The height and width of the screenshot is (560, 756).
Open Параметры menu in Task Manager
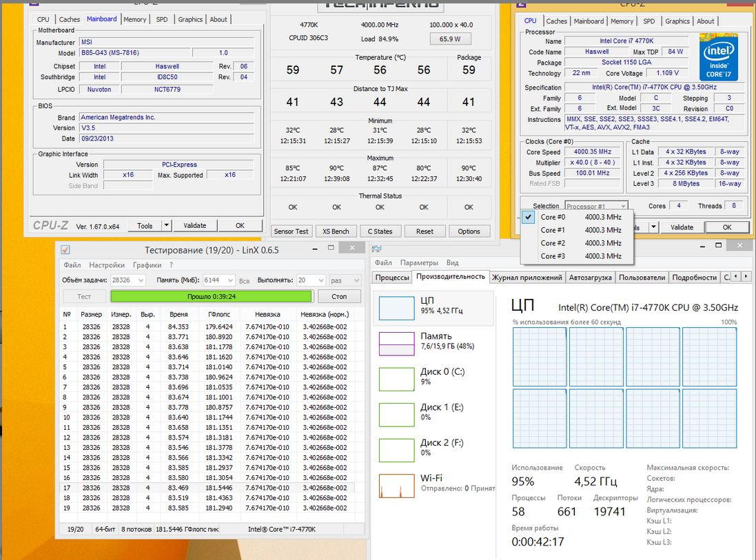419,262
